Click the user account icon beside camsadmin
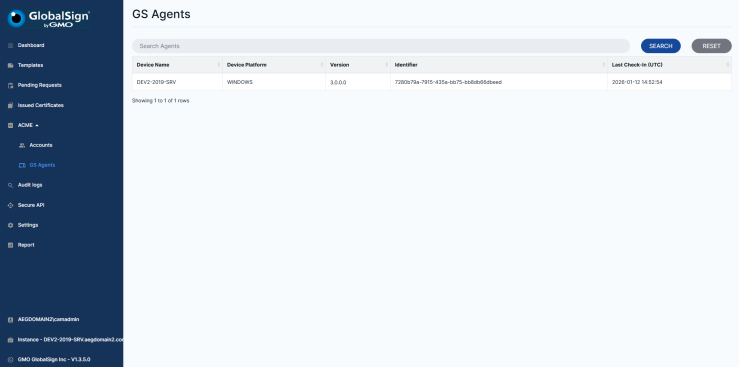 (x=10, y=319)
